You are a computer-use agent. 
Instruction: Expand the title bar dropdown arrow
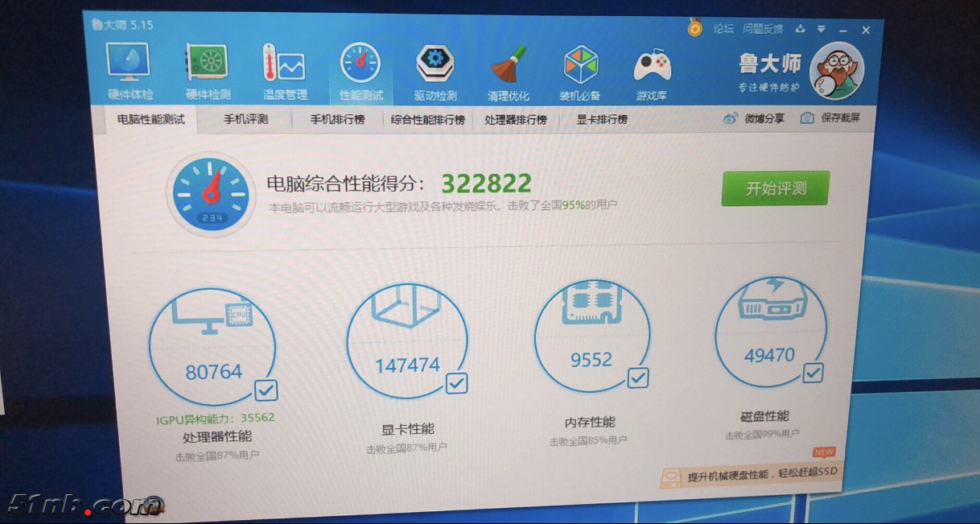click(821, 29)
